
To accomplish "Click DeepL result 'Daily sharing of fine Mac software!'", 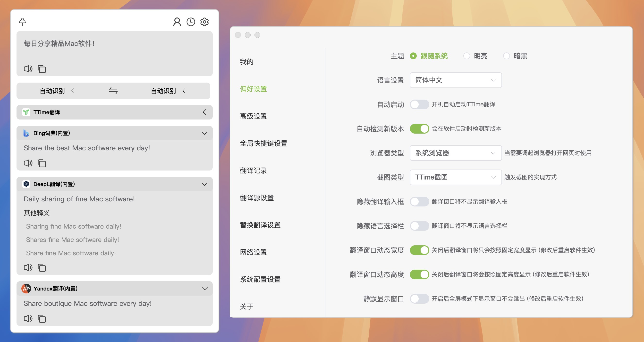I will (79, 199).
